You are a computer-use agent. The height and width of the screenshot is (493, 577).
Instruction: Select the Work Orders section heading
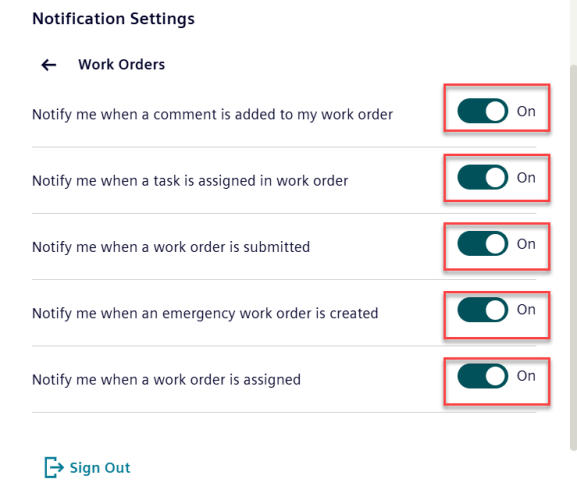click(x=121, y=64)
